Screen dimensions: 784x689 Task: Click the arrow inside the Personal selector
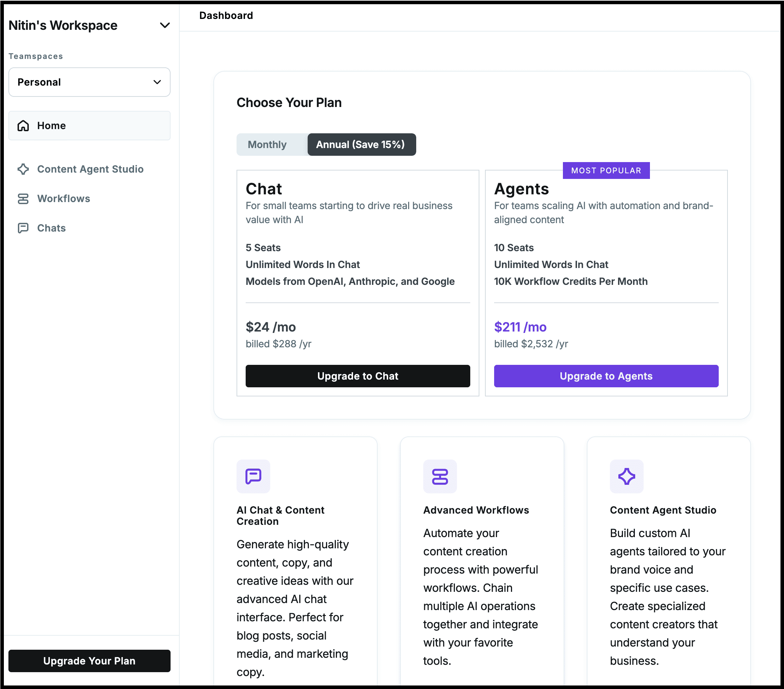click(157, 82)
